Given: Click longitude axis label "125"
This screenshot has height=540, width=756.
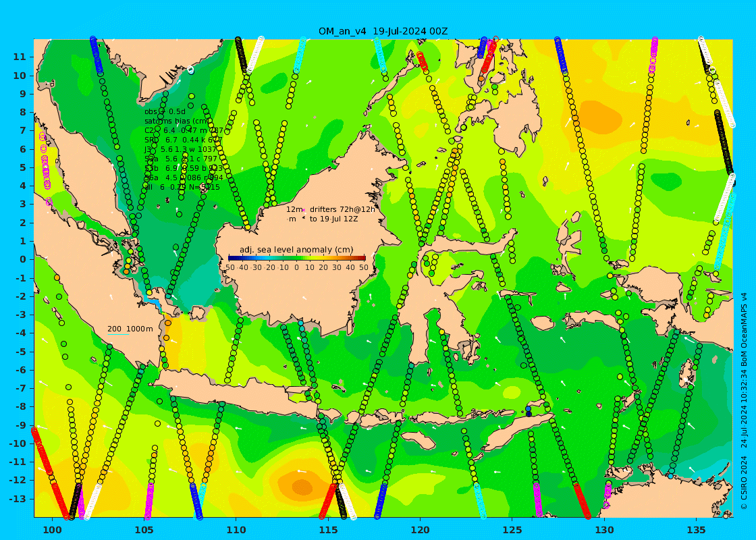Looking at the screenshot, I should pyautogui.click(x=512, y=530).
